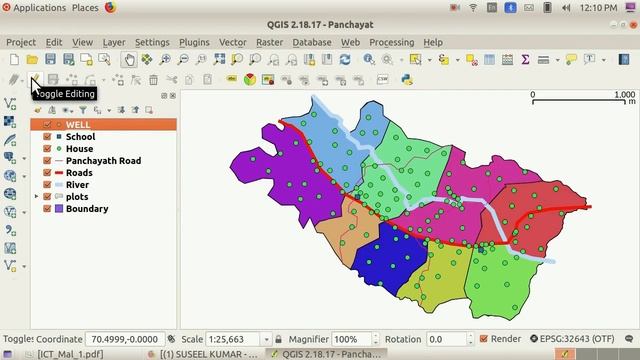Launch Firefox from the top panel
Image resolution: width=640 pixels, height=360 pixels.
click(110, 7)
